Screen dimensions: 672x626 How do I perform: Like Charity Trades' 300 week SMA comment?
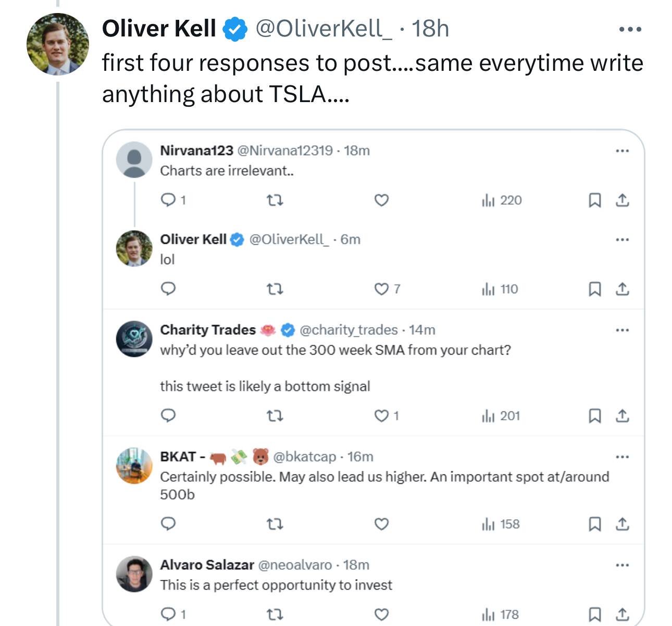(382, 416)
